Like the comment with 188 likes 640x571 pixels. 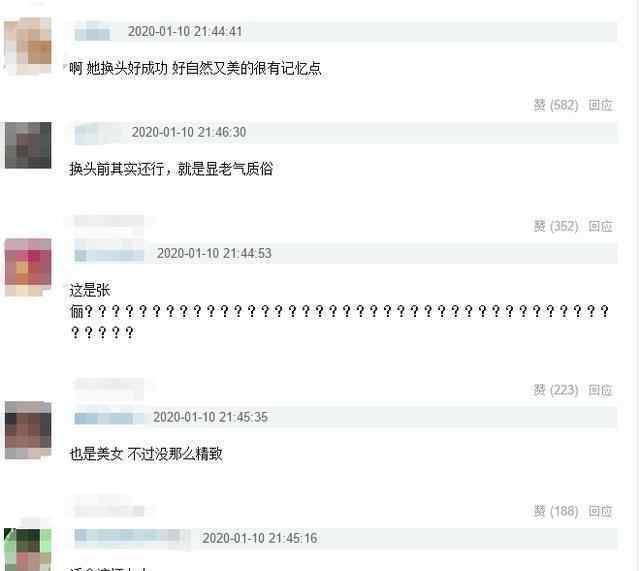coord(556,511)
